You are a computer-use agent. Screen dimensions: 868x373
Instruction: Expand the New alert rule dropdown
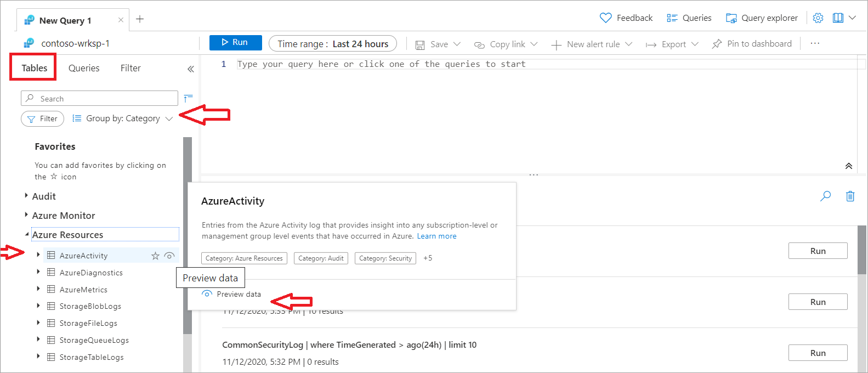(628, 44)
